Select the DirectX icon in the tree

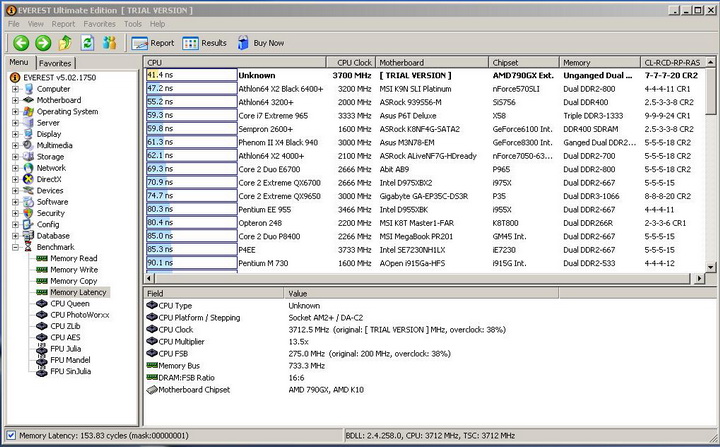coord(28,179)
